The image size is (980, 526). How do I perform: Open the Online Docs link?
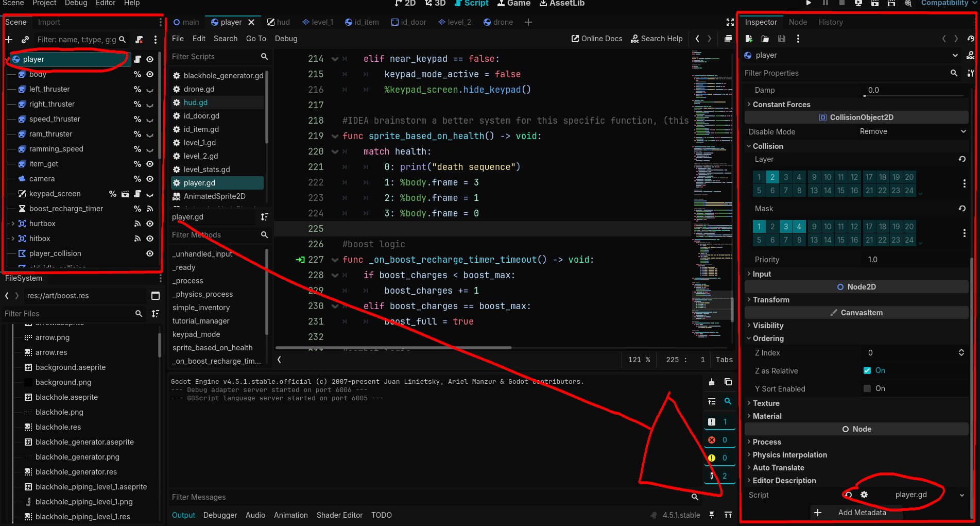coord(597,39)
